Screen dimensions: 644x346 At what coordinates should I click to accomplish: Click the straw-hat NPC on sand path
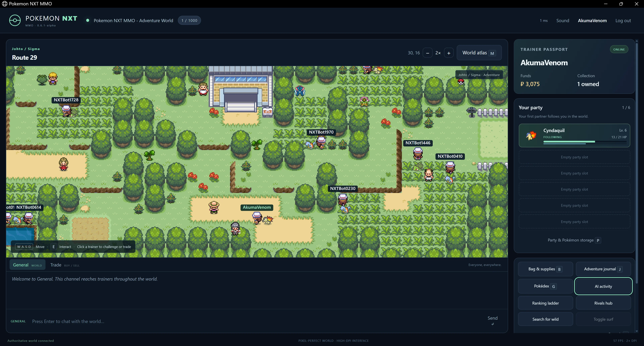(x=214, y=208)
